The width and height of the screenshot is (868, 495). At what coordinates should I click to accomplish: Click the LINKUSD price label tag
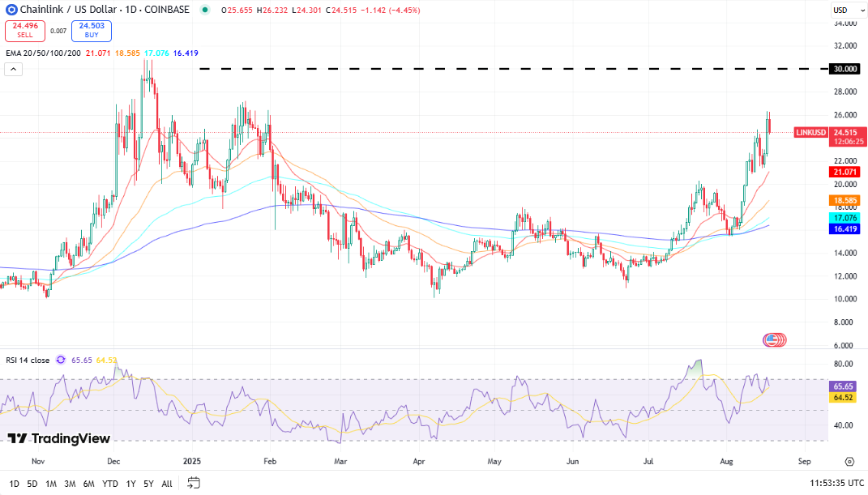[x=811, y=133]
